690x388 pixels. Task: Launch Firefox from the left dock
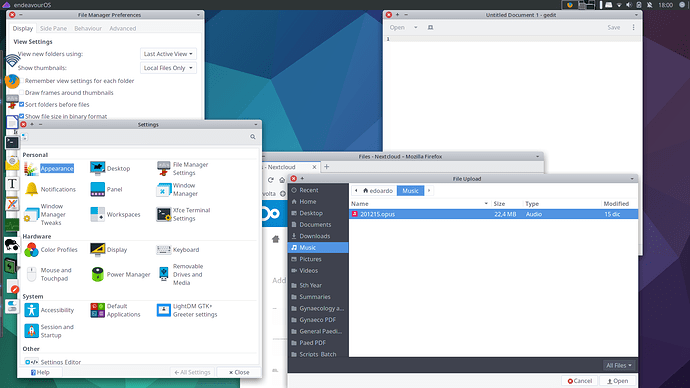(x=12, y=81)
